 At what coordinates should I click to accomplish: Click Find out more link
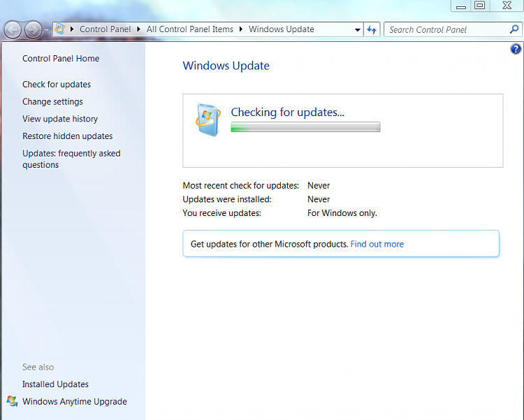coord(377,244)
